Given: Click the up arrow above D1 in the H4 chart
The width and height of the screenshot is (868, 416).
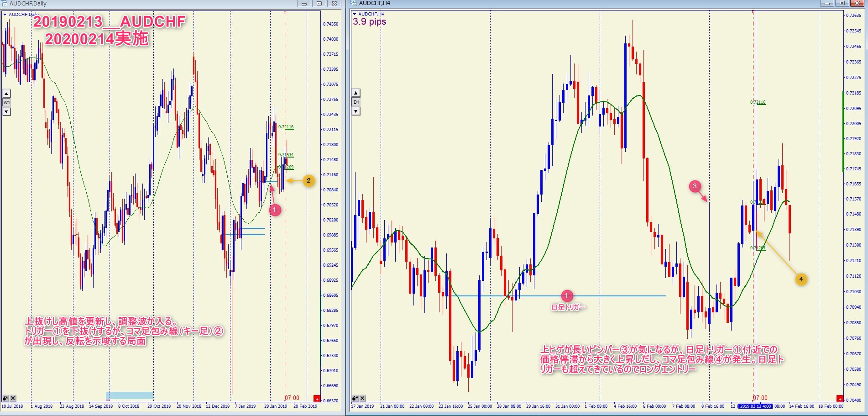Looking at the screenshot, I should click(356, 93).
